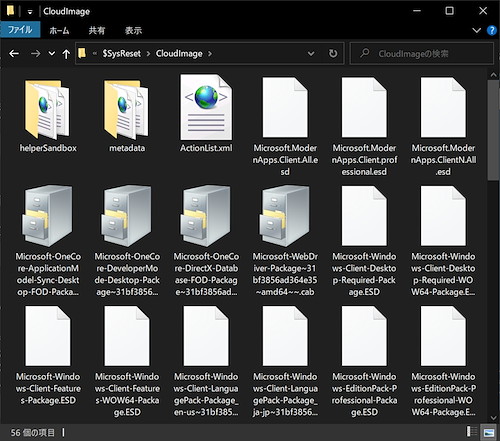This screenshot has height=441, width=500.
Task: Open the metadata folder icon
Action: [x=127, y=109]
